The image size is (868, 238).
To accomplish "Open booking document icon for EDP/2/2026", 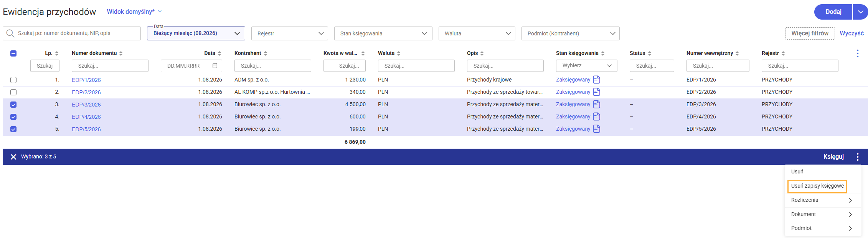I will [597, 92].
